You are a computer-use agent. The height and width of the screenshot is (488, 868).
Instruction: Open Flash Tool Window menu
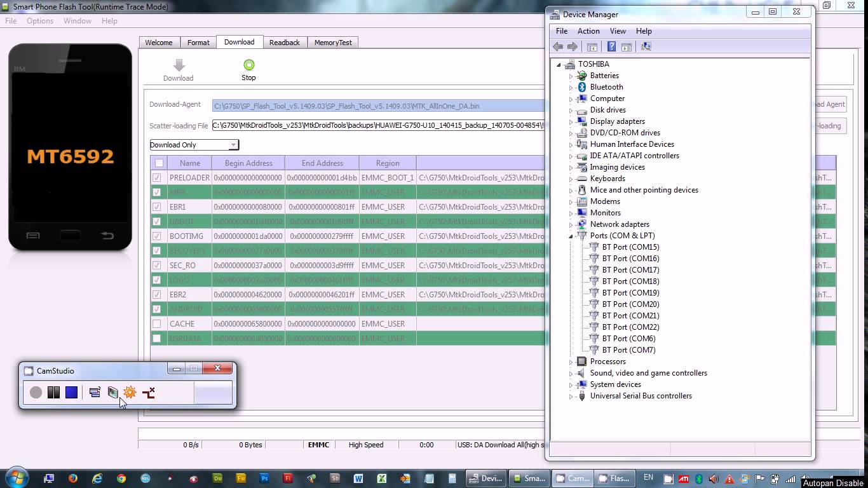pyautogui.click(x=78, y=21)
